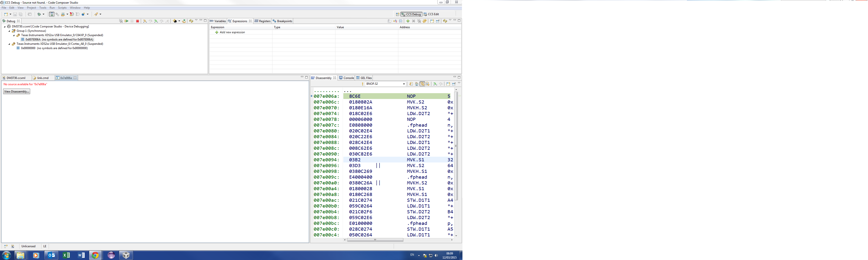The height and width of the screenshot is (260, 868).
Task: Click the View Disassembly... button
Action: click(x=16, y=91)
